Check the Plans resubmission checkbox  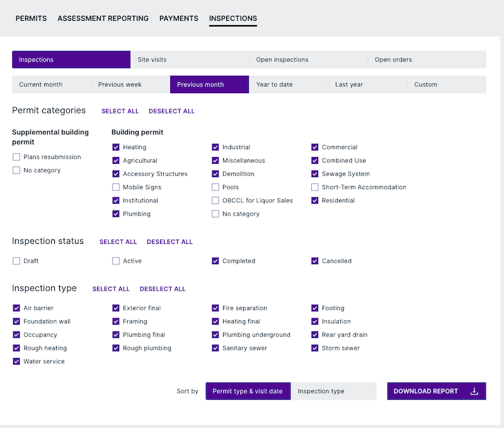(x=16, y=157)
